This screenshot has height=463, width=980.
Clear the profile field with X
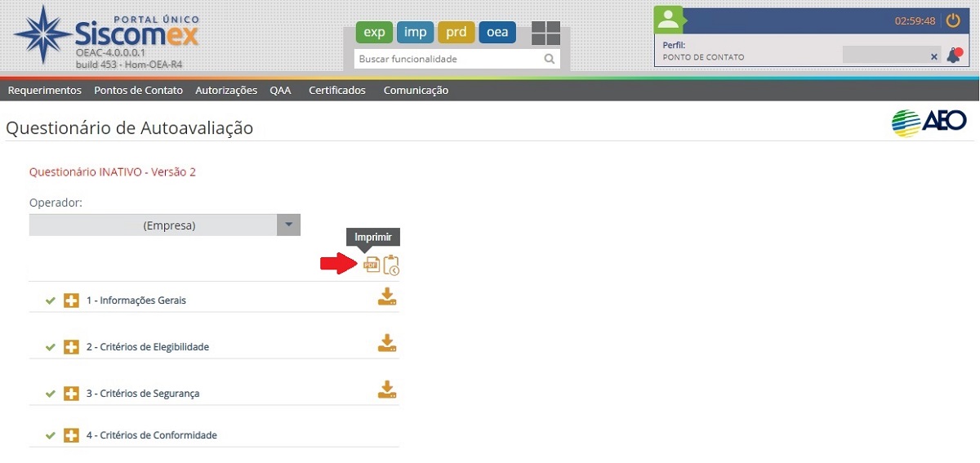[x=934, y=57]
